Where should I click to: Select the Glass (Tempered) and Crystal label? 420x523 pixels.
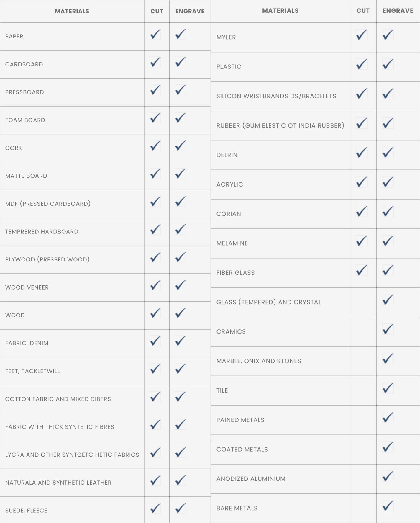click(269, 302)
